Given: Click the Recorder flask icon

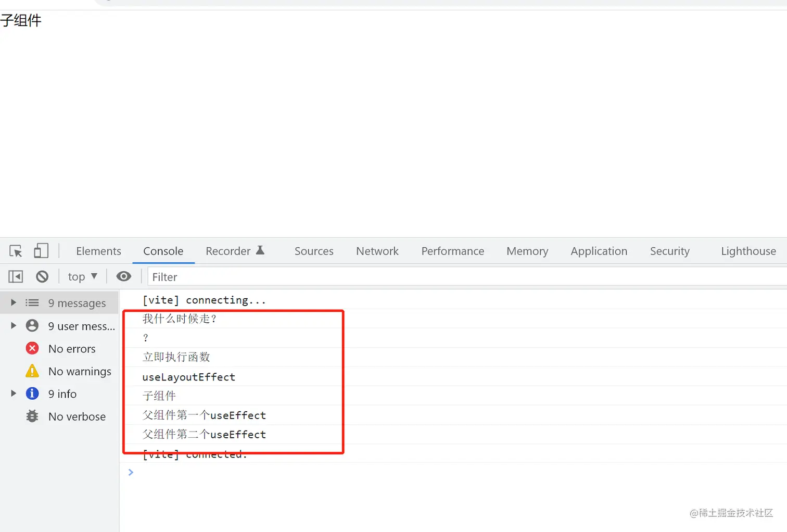Looking at the screenshot, I should [260, 250].
